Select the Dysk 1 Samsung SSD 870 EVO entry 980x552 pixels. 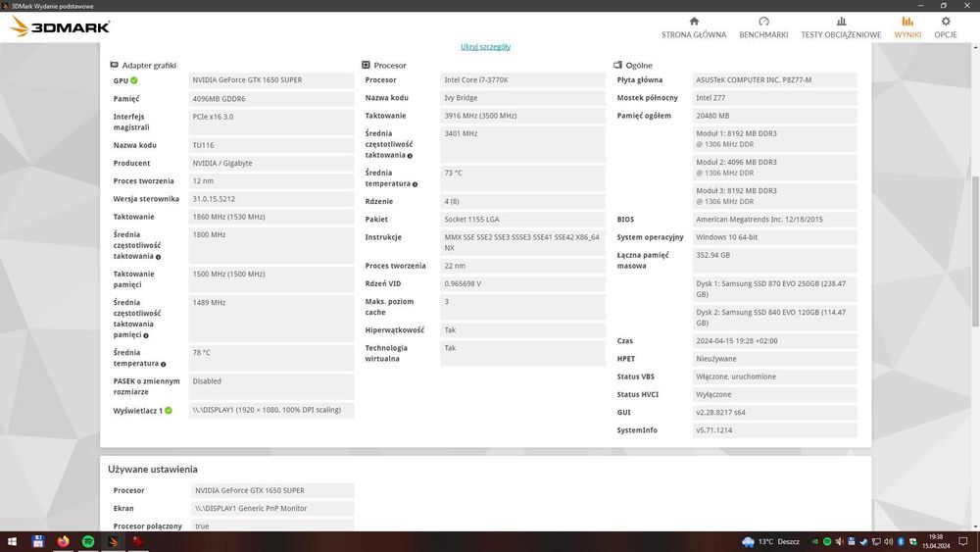775,289
